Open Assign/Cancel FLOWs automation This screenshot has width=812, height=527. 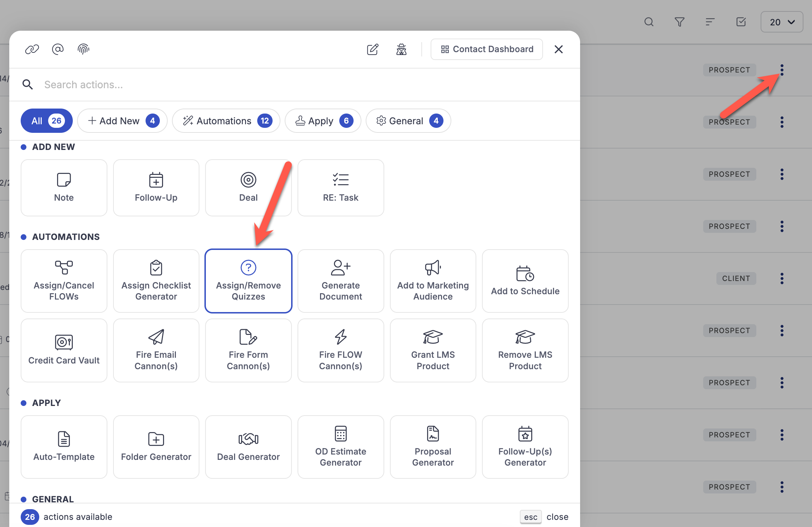pos(64,281)
